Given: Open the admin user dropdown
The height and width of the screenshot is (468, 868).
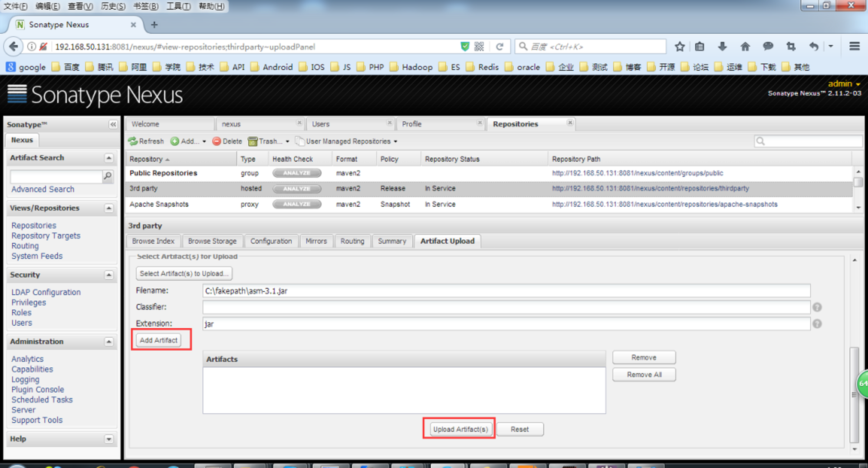Looking at the screenshot, I should [844, 84].
